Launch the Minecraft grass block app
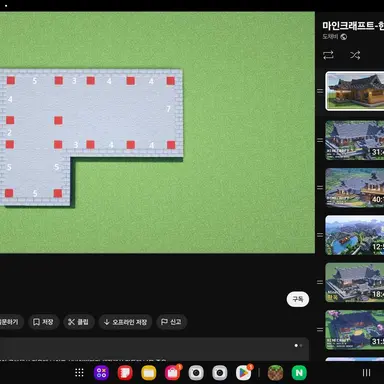This screenshot has width=384, height=384. click(x=275, y=373)
